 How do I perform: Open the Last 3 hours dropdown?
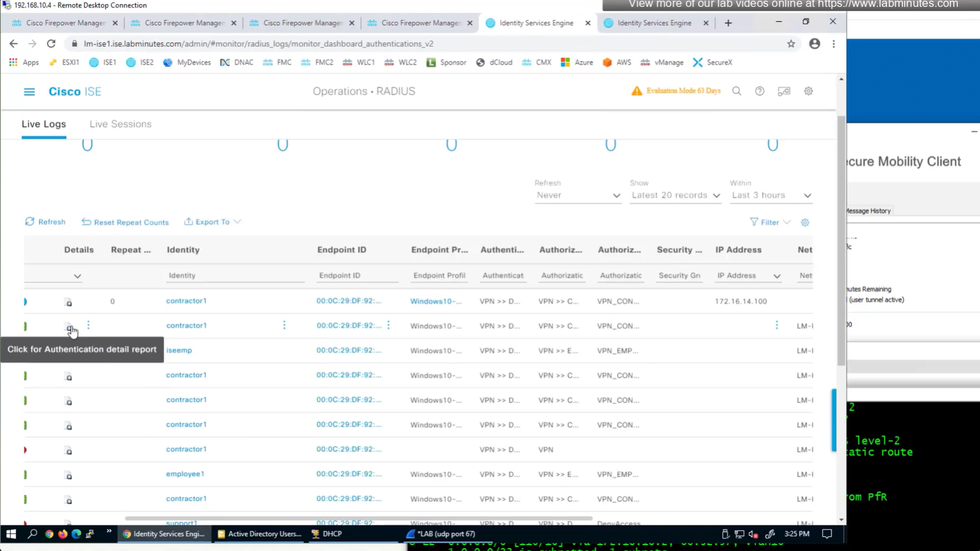click(770, 196)
